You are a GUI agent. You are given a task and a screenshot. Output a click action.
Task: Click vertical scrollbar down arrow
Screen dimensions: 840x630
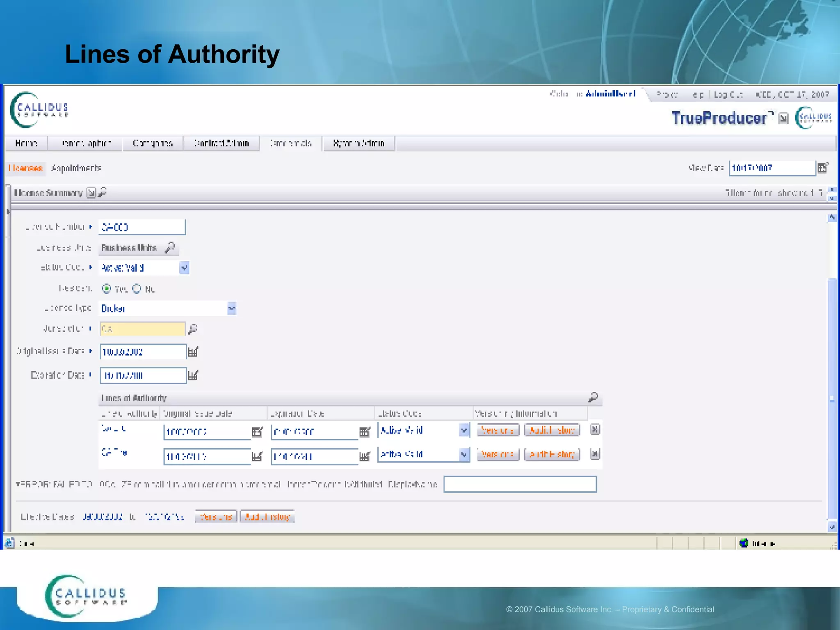point(832,527)
